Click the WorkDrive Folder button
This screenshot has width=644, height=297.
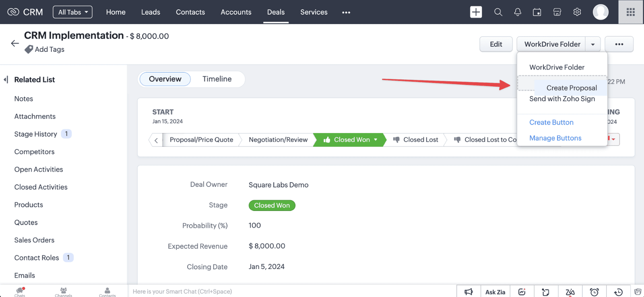552,44
